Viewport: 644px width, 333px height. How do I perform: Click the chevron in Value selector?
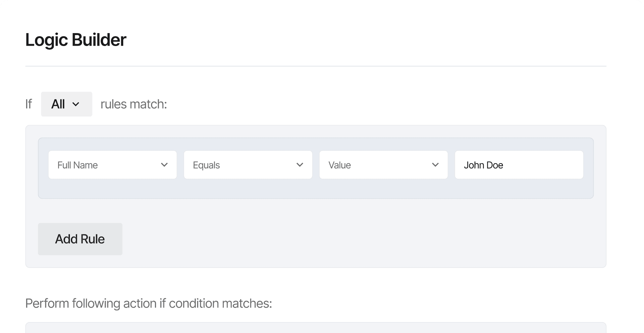tap(435, 165)
